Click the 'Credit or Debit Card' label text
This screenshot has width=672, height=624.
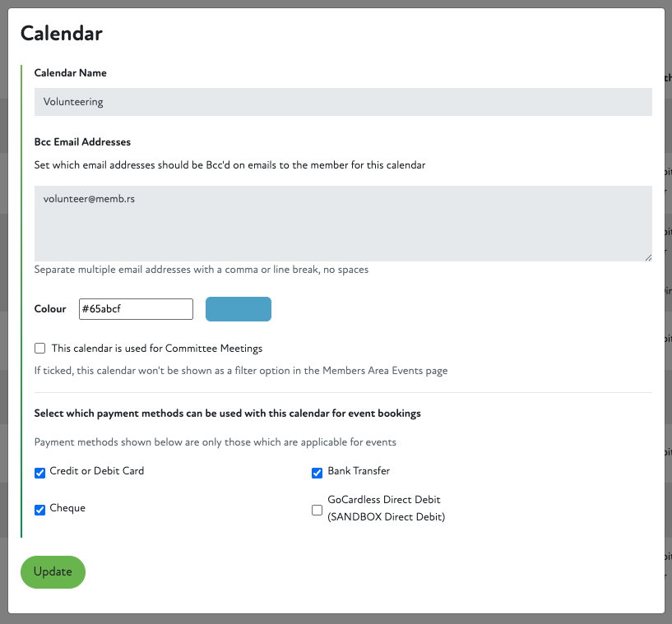coord(97,471)
